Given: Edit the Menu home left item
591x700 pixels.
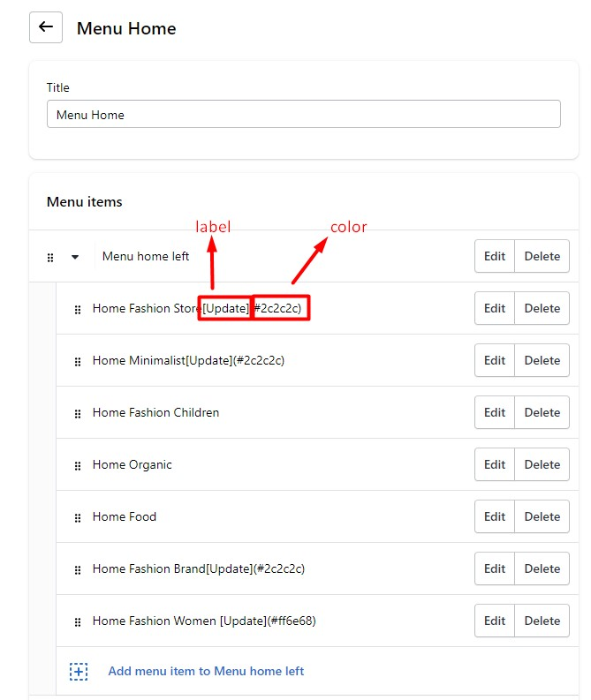Looking at the screenshot, I should pyautogui.click(x=495, y=256).
